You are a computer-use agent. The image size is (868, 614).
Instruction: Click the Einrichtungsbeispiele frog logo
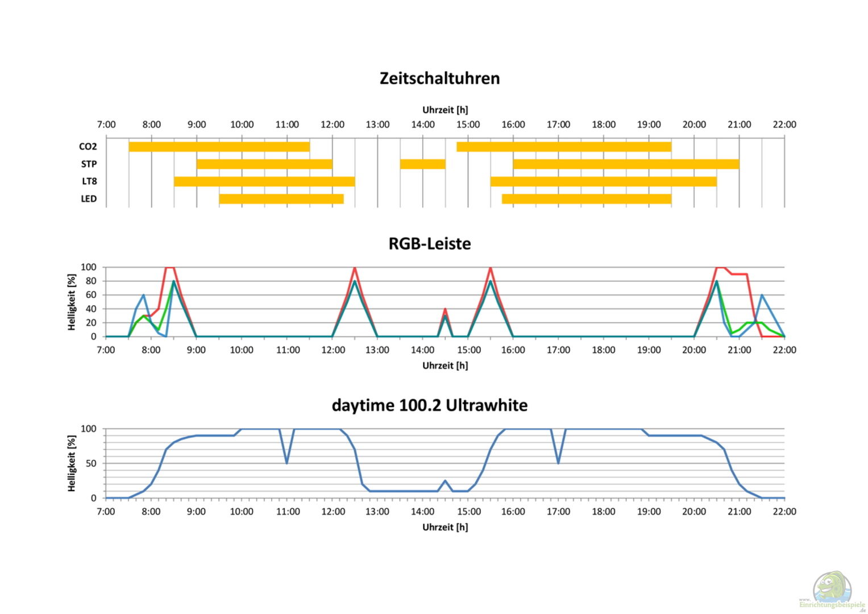click(x=832, y=587)
